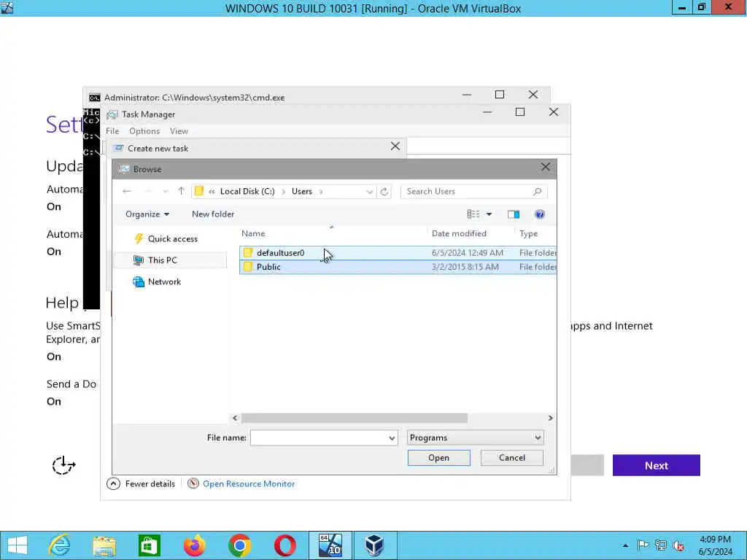747x560 pixels.
Task: Expand recent locations arrow
Action: 166,192
